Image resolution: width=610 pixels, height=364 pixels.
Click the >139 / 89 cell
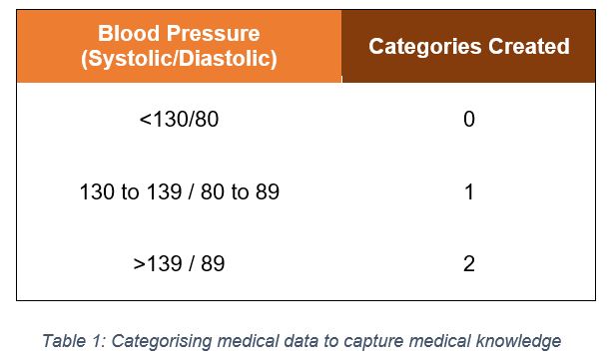coord(179,263)
